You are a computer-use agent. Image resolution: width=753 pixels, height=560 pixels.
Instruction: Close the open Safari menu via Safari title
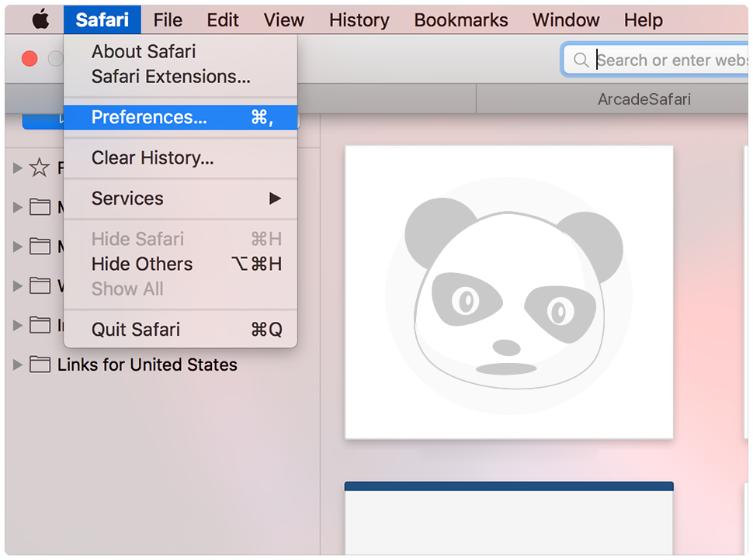coord(102,19)
